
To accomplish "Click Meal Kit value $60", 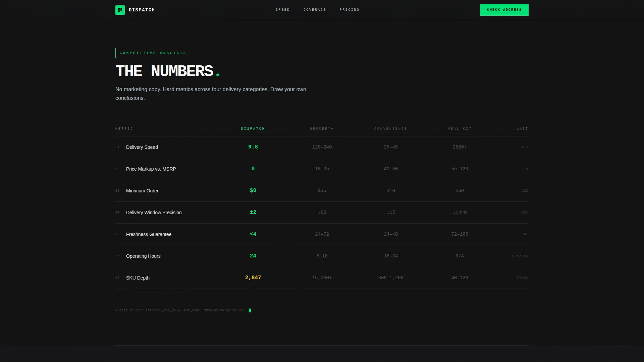I will (460, 191).
